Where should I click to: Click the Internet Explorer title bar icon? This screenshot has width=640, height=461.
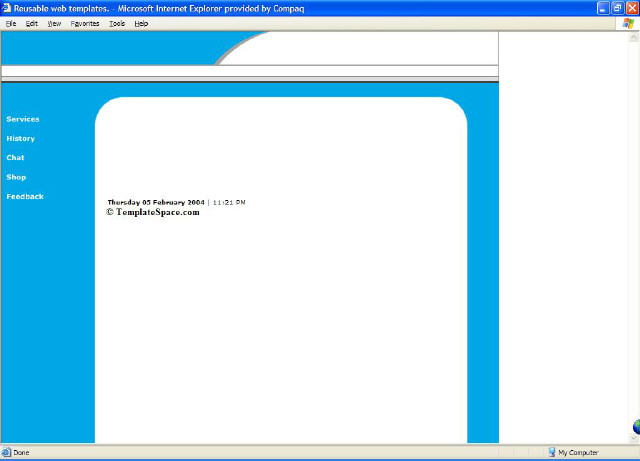[x=7, y=8]
